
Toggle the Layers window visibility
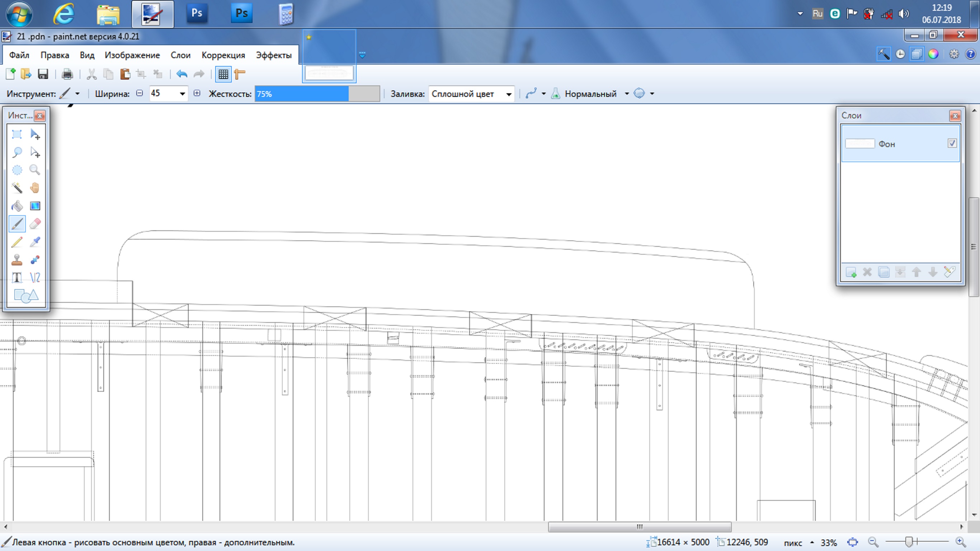pos(917,54)
